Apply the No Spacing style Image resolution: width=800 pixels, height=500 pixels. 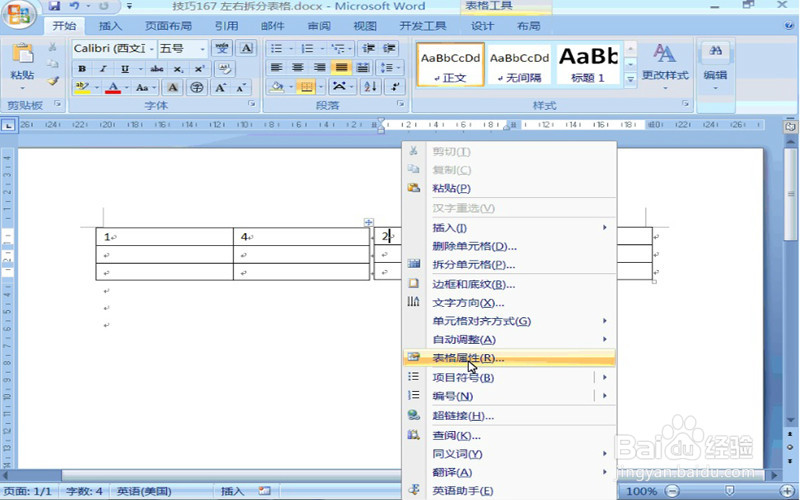pos(519,65)
